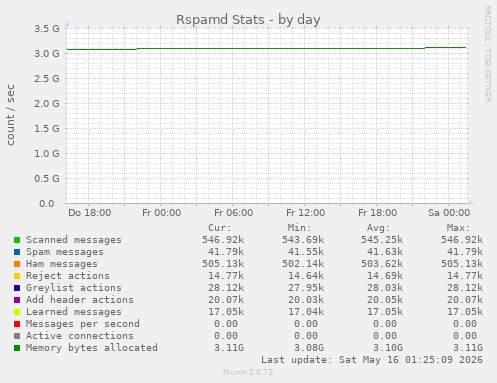This screenshot has width=497, height=383.
Task: Click the Active connections gray swatch
Action: click(17, 336)
